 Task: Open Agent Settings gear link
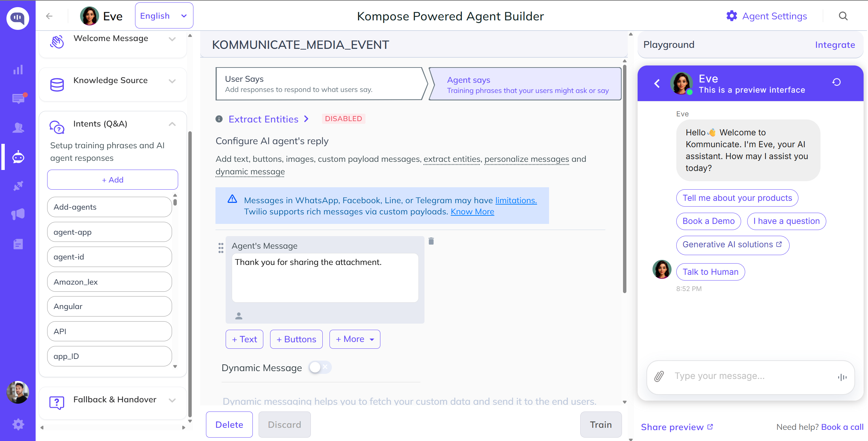[767, 16]
